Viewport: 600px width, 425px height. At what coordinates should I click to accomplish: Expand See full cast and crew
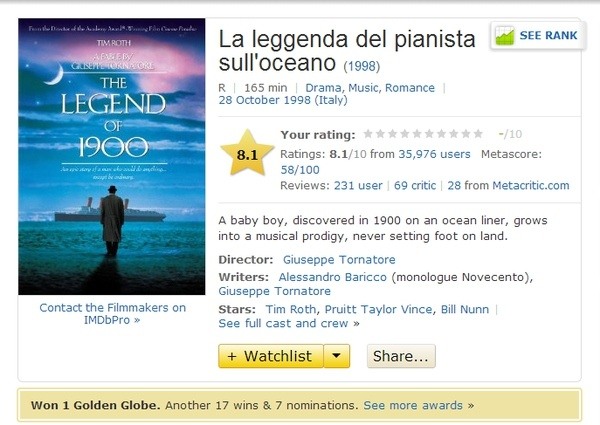[x=289, y=324]
